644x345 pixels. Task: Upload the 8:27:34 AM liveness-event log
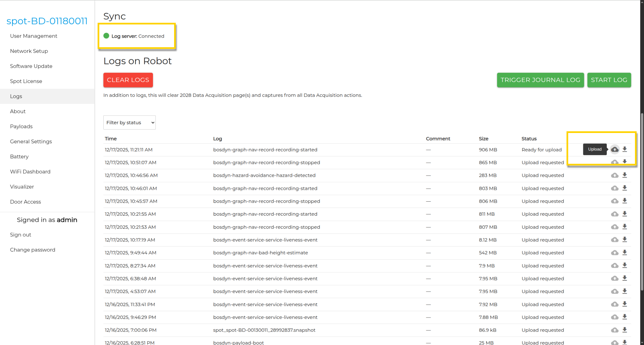tap(614, 266)
